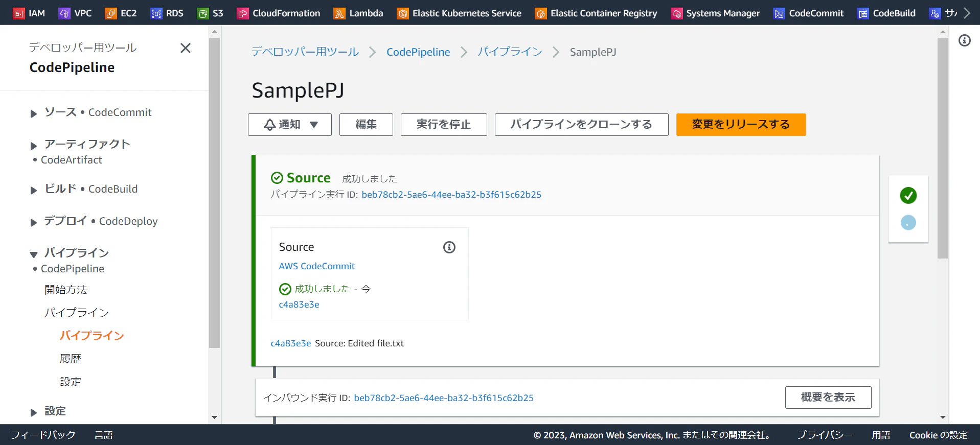The width and height of the screenshot is (980, 445).
Task: Click the Source: Edited file.txt commit message
Action: point(359,343)
